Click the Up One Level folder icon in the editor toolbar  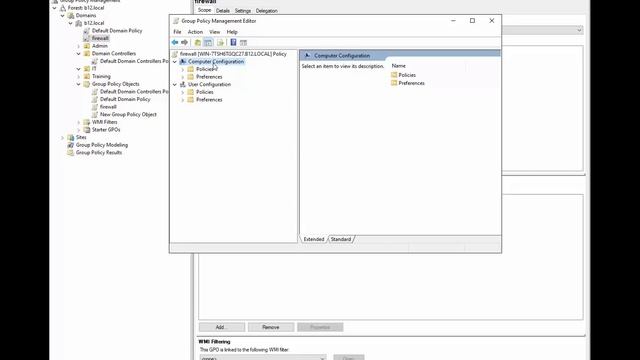pyautogui.click(x=198, y=42)
